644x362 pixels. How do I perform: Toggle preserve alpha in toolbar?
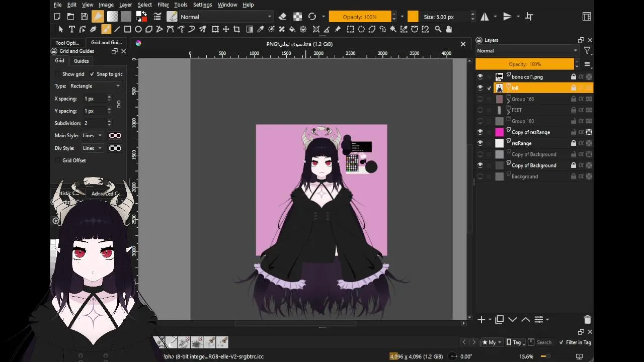point(298,17)
